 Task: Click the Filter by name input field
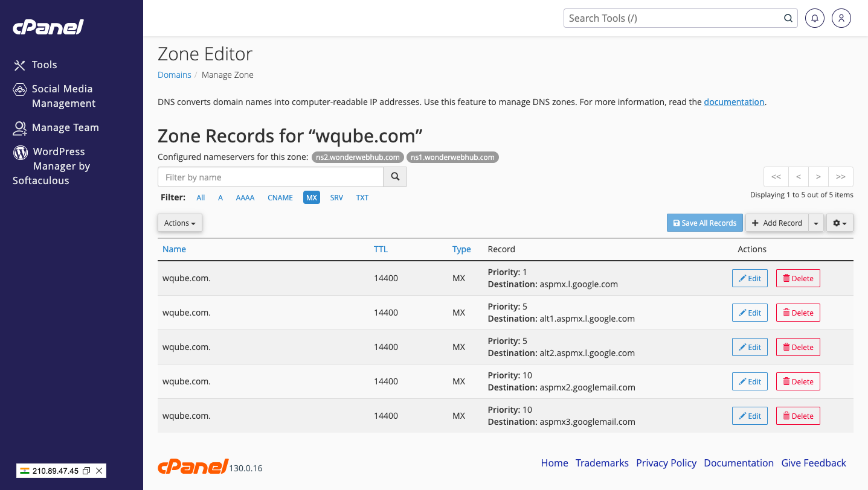point(270,177)
